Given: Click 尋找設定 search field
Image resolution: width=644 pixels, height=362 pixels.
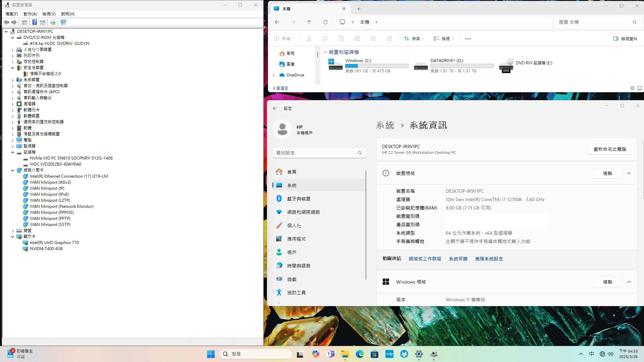Looking at the screenshot, I should 319,153.
